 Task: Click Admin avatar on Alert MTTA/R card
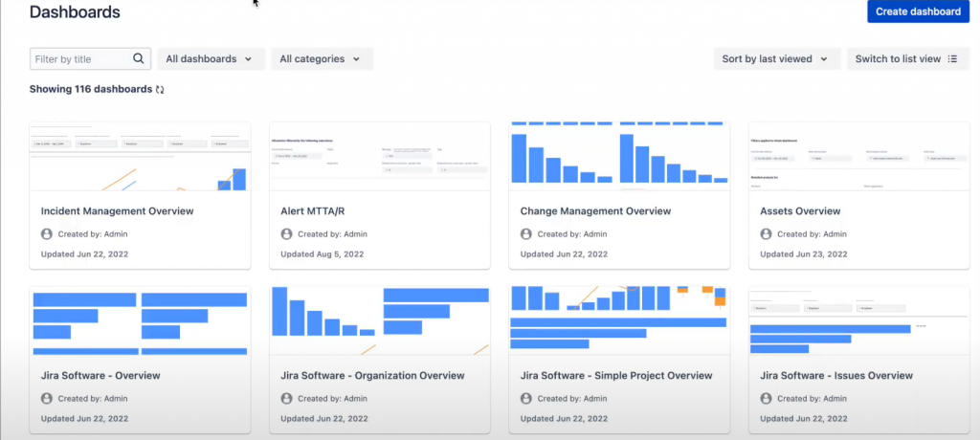tap(286, 234)
